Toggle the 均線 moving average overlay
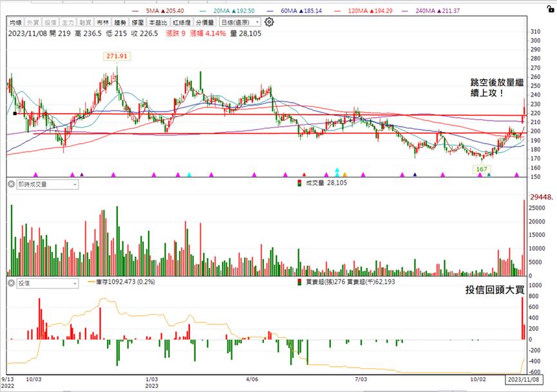 pyautogui.click(x=15, y=23)
